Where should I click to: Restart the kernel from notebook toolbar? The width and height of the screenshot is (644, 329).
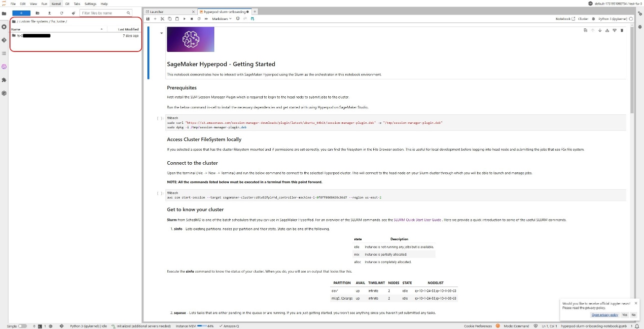click(x=199, y=19)
